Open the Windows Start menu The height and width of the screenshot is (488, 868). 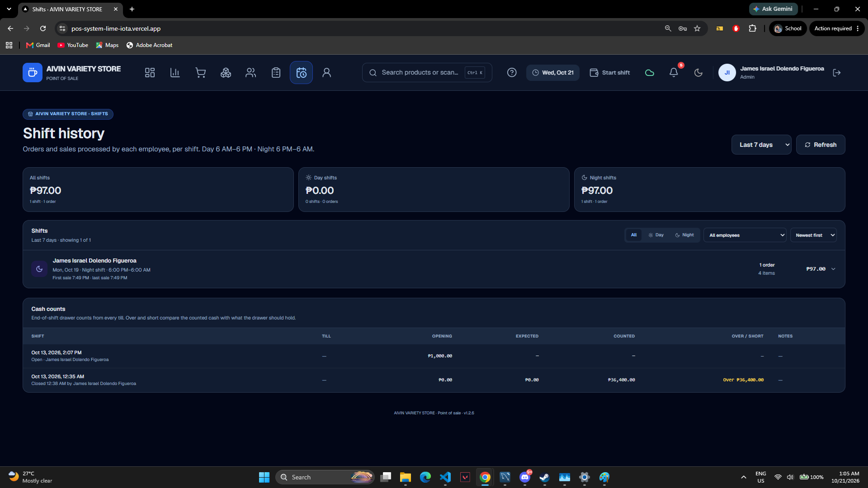click(264, 477)
